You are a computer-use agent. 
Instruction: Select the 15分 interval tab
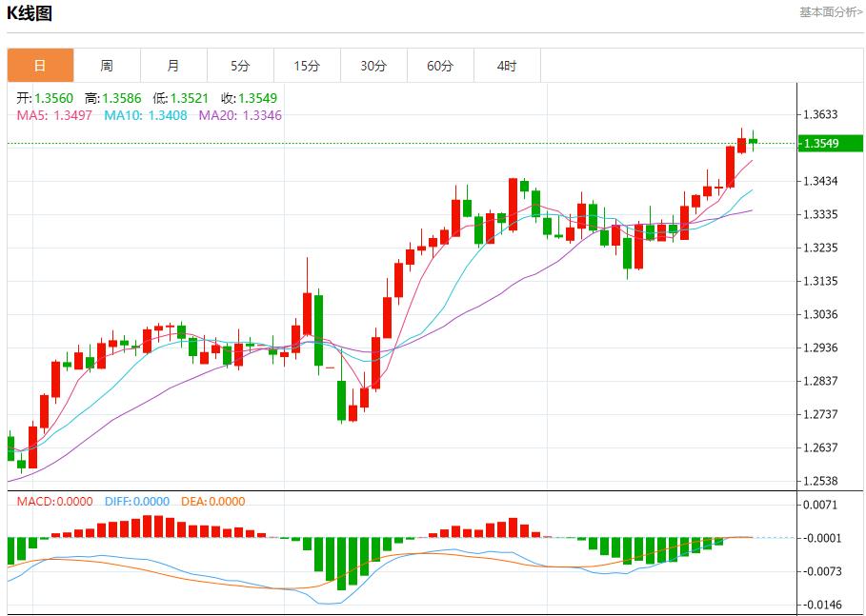click(x=307, y=66)
